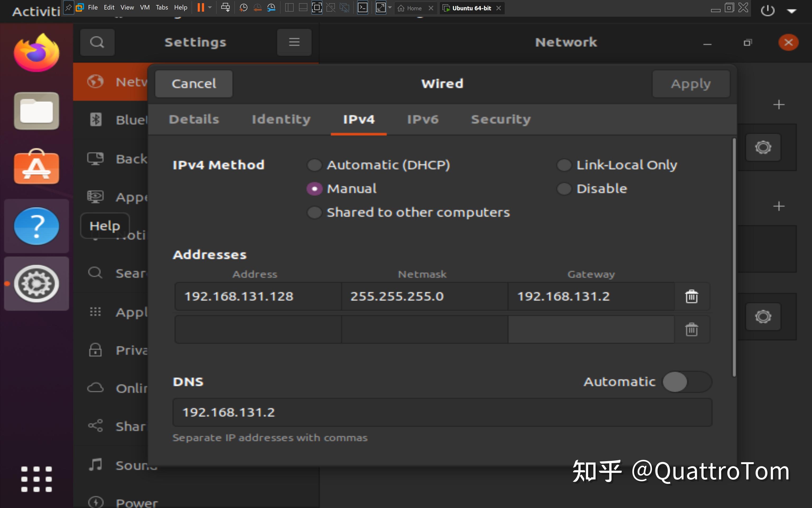Click the VMware pause (suspend) icon
Screen dimensions: 812x508
tap(201, 7)
